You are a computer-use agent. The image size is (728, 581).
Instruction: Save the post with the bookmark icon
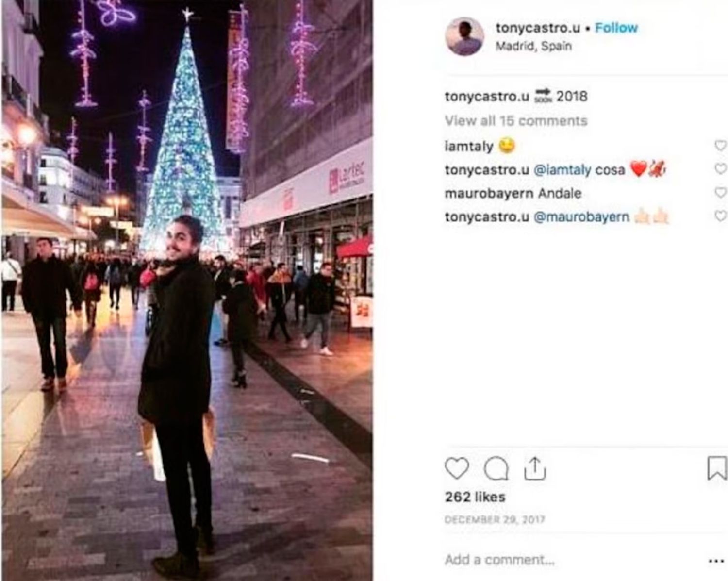[x=717, y=468]
